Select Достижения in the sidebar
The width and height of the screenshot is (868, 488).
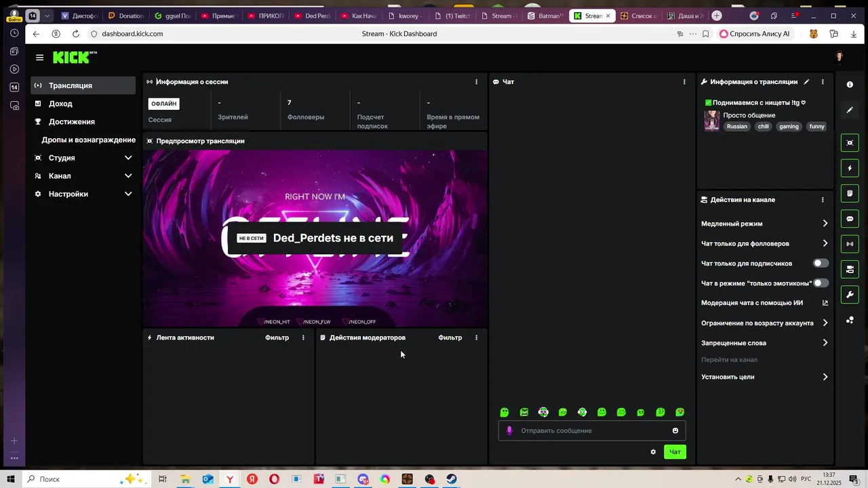tap(83, 122)
